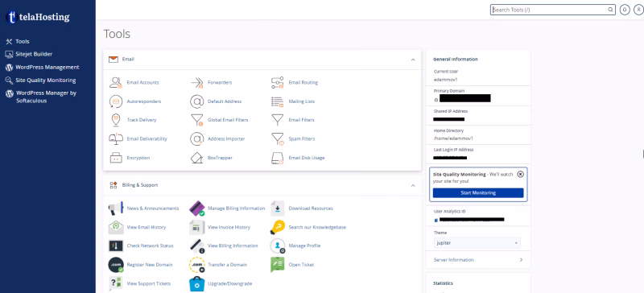Image resolution: width=644 pixels, height=293 pixels.
Task: Click the Email Filters funnel icon
Action: pos(278,120)
